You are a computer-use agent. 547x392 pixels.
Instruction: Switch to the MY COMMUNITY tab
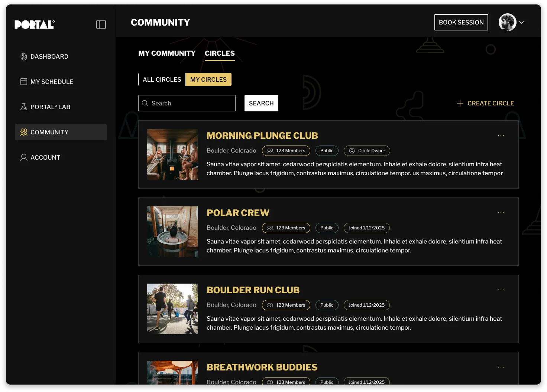166,53
